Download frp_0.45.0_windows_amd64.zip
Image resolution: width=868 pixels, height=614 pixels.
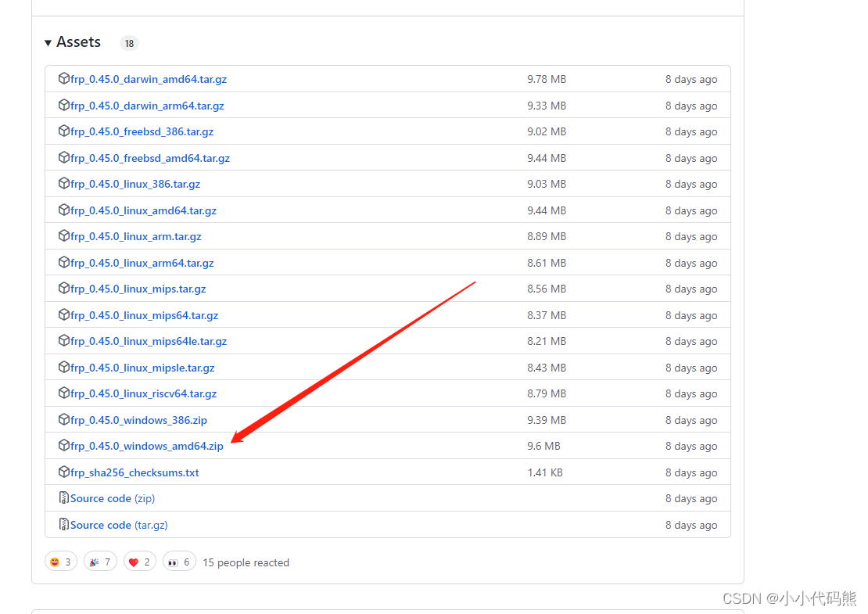pyautogui.click(x=147, y=446)
